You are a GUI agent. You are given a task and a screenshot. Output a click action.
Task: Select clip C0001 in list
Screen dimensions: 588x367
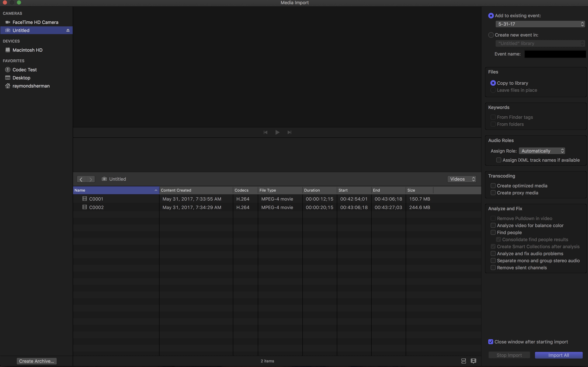click(x=277, y=199)
